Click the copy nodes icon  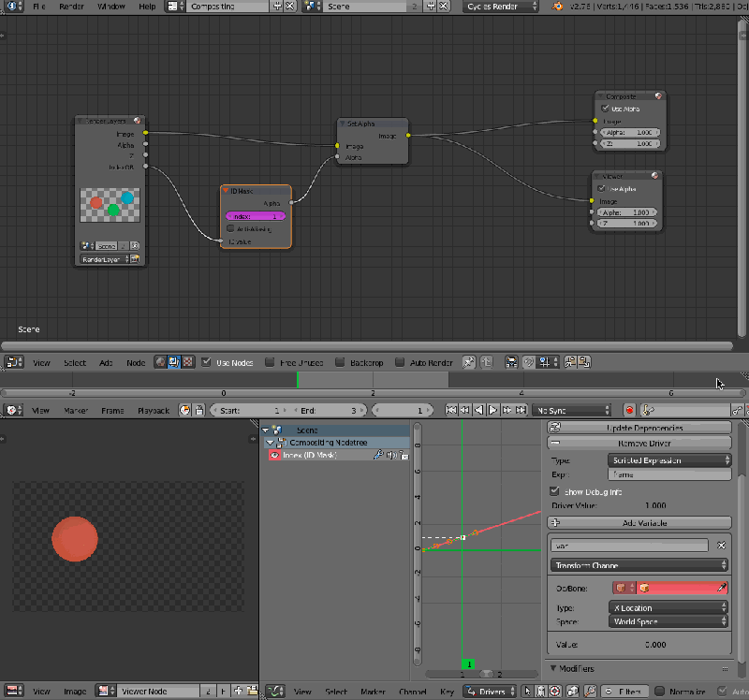570,362
